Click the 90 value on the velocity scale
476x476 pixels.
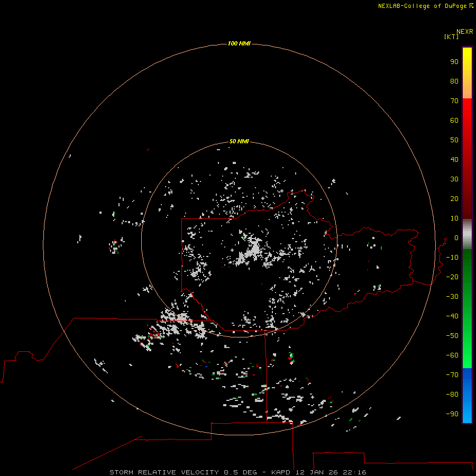click(x=454, y=62)
